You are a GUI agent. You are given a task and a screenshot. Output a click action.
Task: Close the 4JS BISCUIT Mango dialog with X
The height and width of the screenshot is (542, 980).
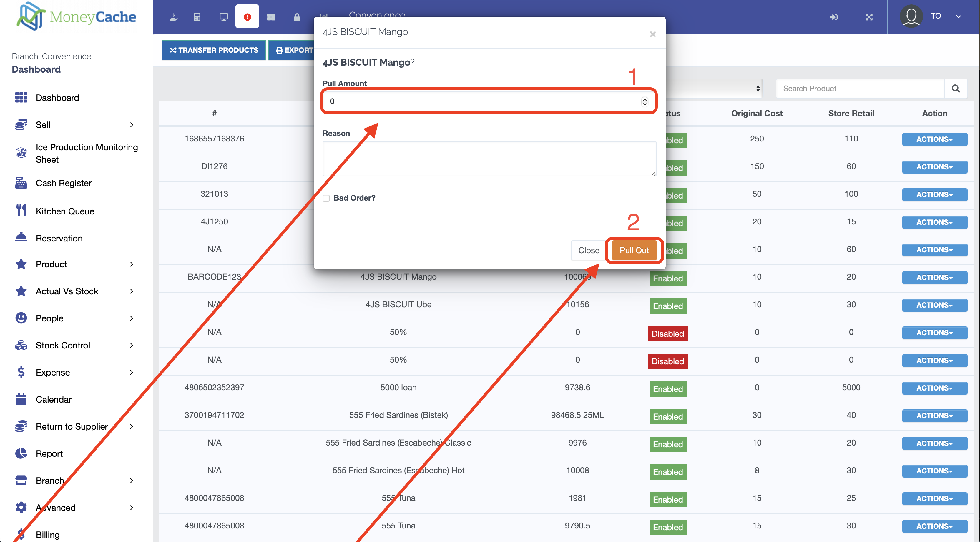652,34
